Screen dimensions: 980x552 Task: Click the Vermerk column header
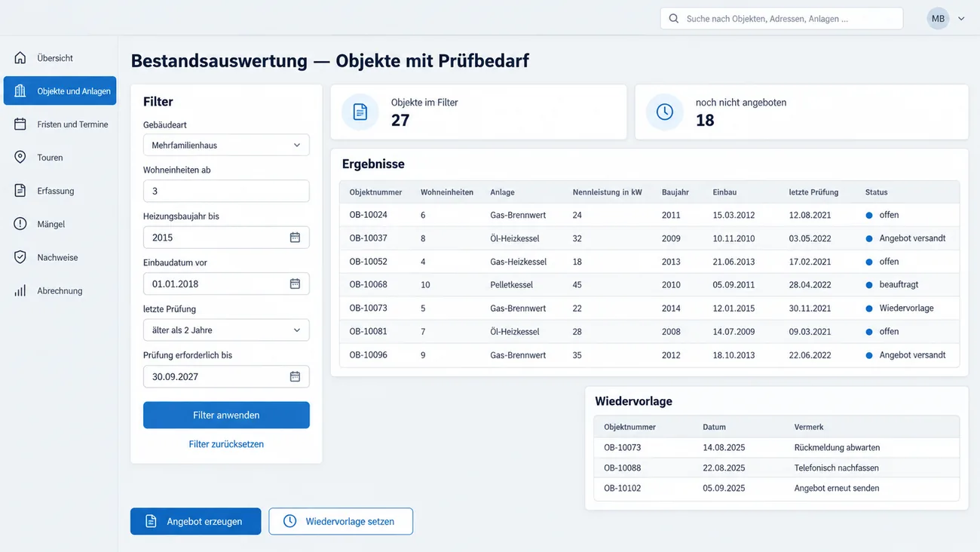[809, 427]
